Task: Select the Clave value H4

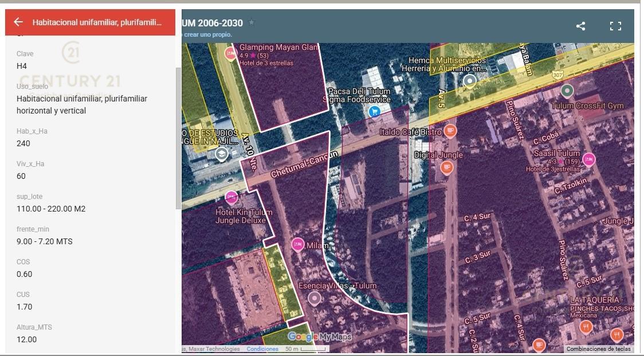Action: tap(22, 66)
